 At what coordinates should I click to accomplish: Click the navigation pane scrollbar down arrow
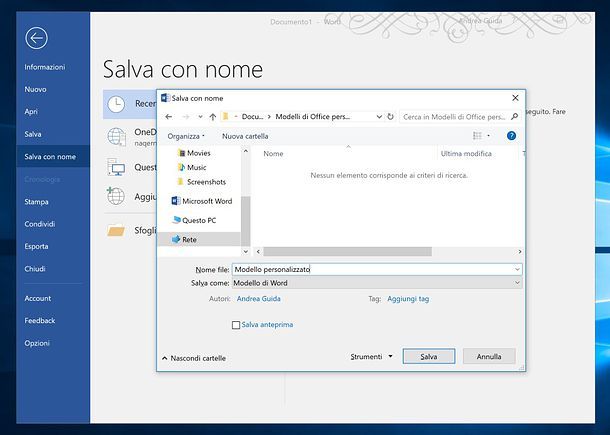[x=245, y=252]
